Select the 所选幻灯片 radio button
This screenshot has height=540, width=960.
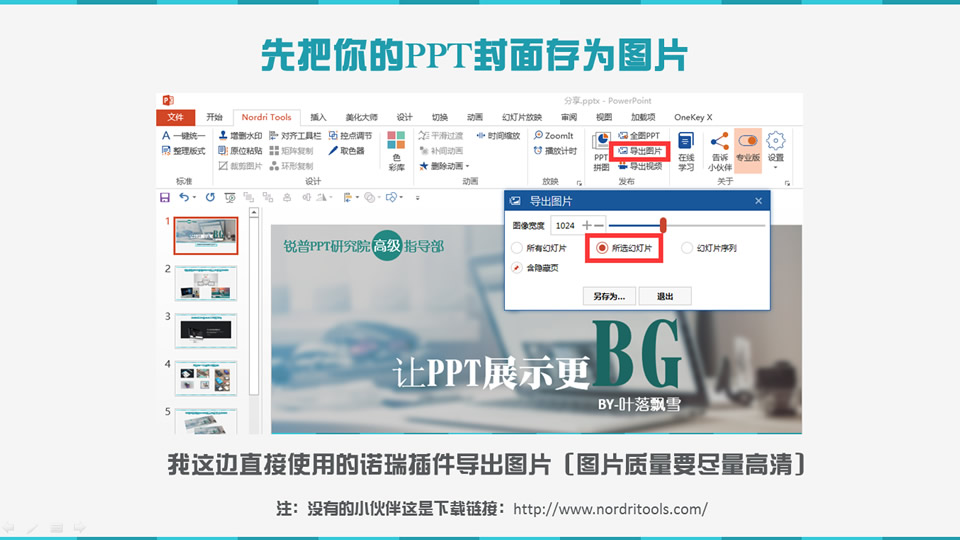click(602, 248)
